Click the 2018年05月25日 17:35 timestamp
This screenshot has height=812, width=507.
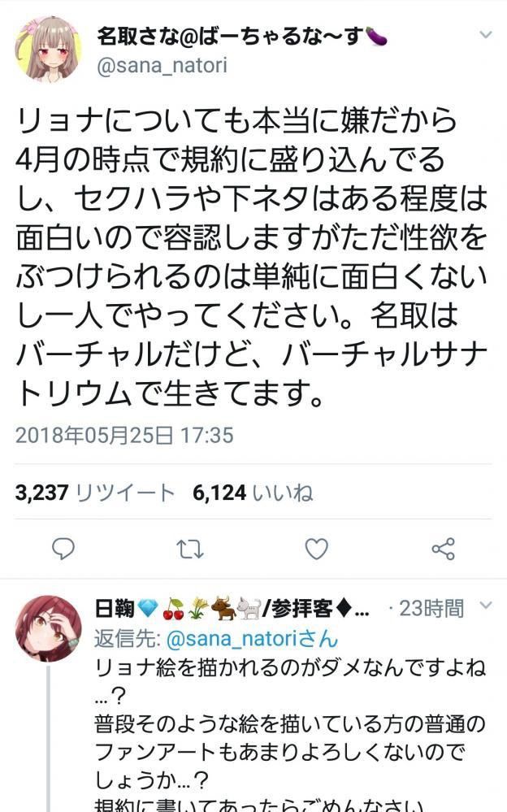[x=124, y=435]
